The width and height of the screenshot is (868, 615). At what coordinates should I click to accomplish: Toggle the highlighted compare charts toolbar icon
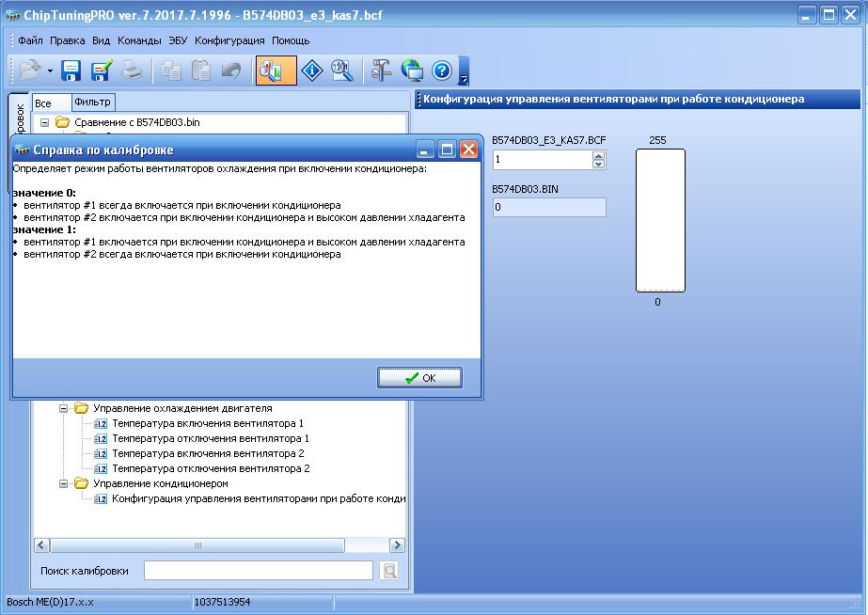tap(276, 71)
